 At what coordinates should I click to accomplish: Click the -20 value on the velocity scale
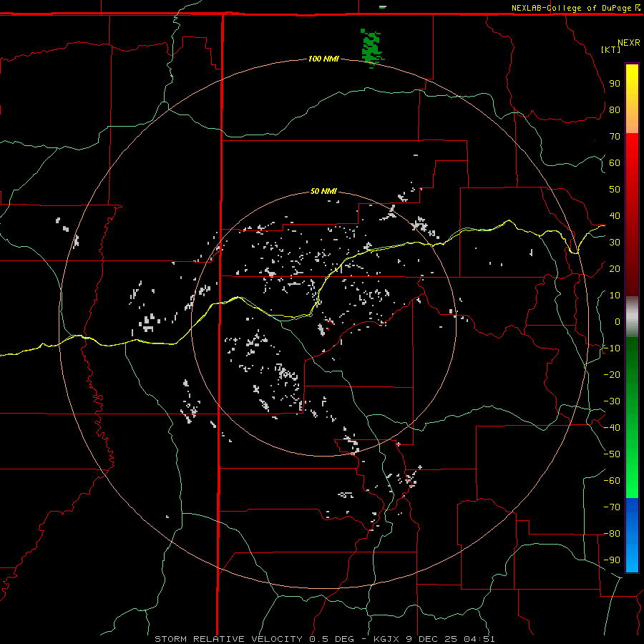[612, 375]
